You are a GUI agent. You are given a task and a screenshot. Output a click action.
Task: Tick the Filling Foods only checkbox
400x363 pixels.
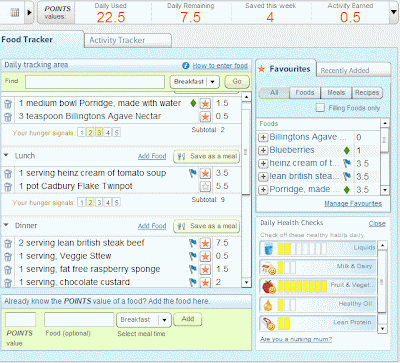320,108
